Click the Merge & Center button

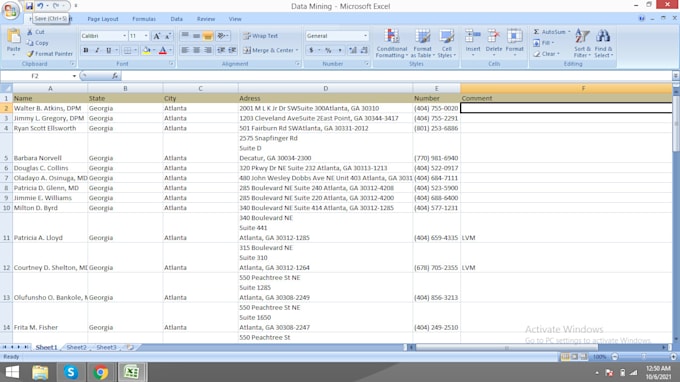point(271,50)
